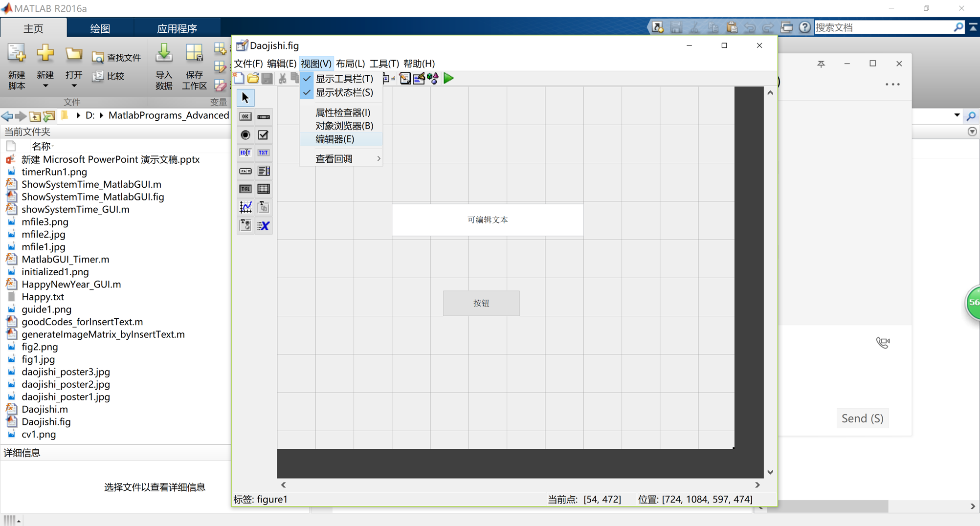Select the edit text (EDT) tool

click(x=245, y=153)
